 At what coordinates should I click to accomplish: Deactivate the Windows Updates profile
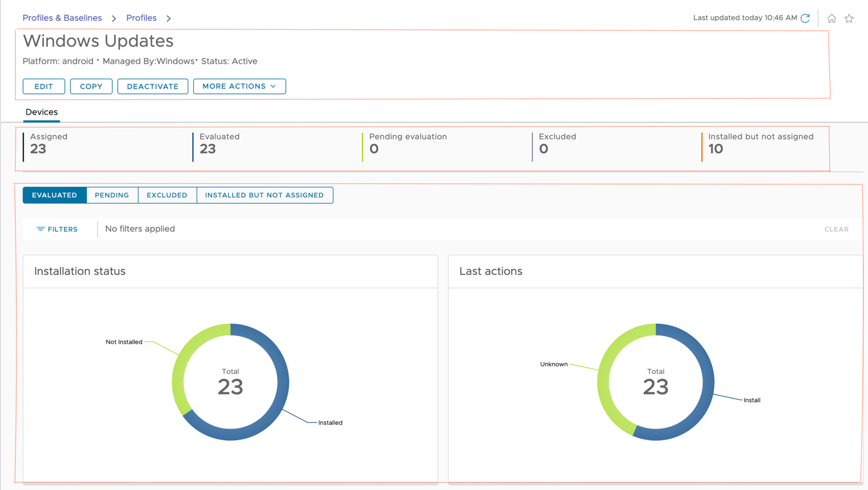152,86
